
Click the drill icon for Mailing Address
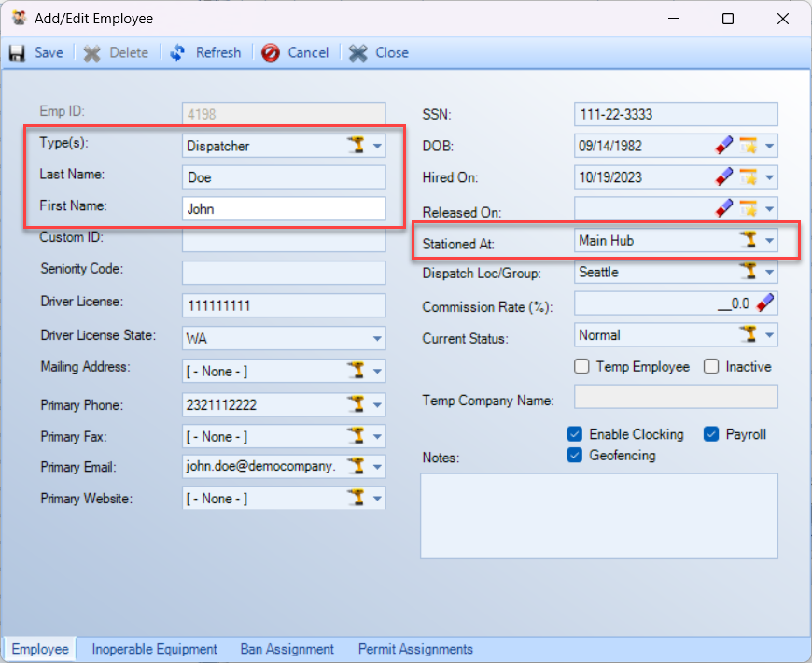point(357,371)
